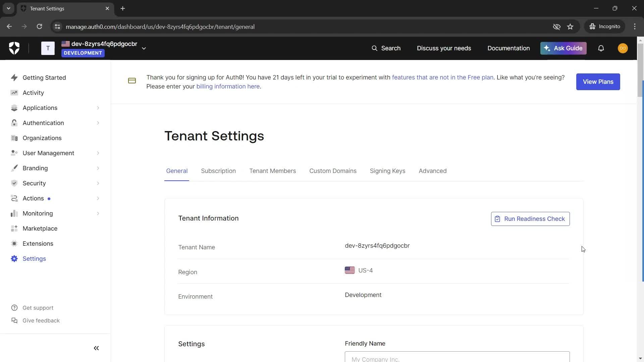The width and height of the screenshot is (644, 362).
Task: Click the Authentication lock icon
Action: (x=14, y=123)
